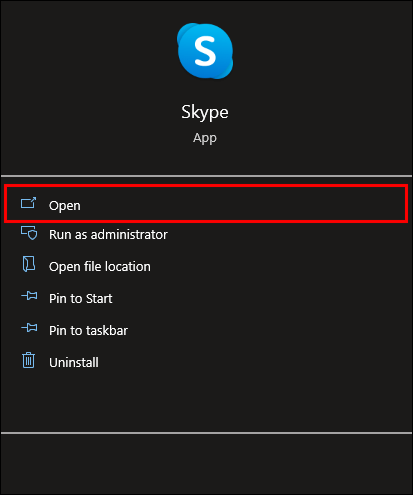Choose Pin to taskbar option
413x495 pixels.
click(x=88, y=330)
